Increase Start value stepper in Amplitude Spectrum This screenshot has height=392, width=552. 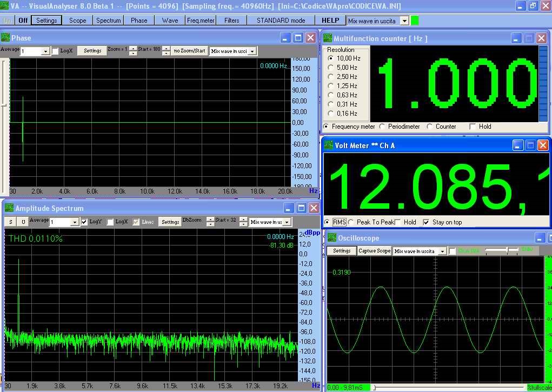pos(244,218)
